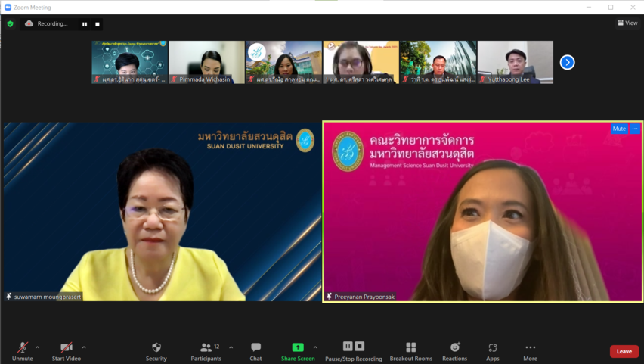Click the green encryption shield icon

pos(11,24)
